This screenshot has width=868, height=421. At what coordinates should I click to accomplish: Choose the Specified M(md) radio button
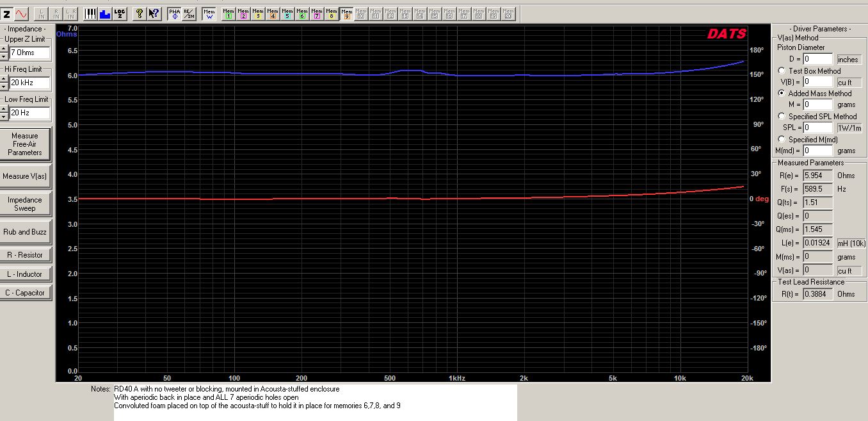pyautogui.click(x=782, y=140)
